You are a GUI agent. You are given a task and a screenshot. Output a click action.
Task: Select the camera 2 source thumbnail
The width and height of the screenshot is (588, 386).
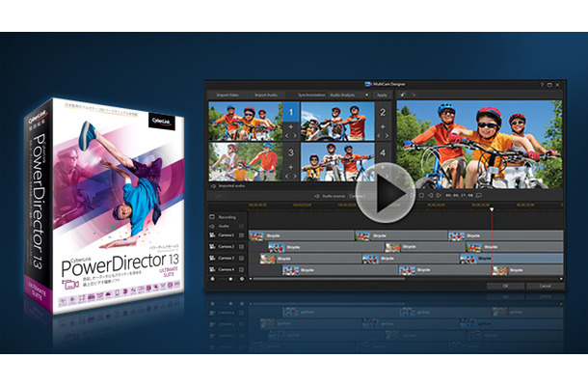(337, 122)
